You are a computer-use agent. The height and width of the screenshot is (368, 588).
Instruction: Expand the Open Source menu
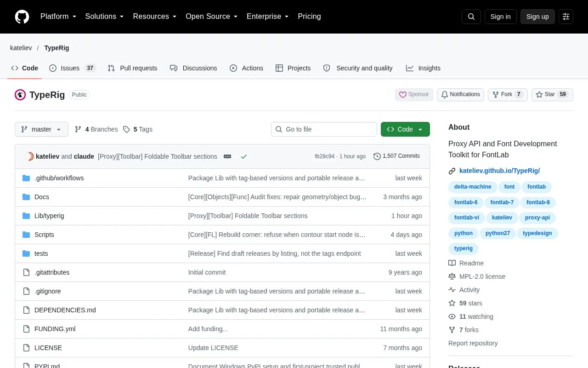point(212,17)
